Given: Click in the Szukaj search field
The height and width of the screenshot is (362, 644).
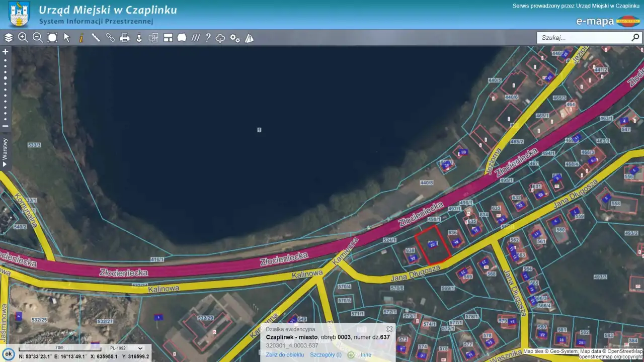Looking at the screenshot, I should tap(584, 38).
